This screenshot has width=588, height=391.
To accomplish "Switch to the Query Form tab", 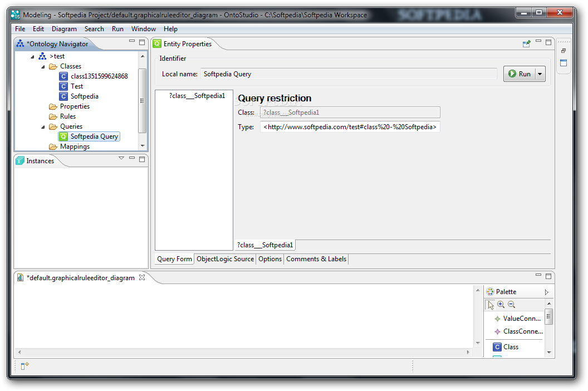I will point(174,259).
